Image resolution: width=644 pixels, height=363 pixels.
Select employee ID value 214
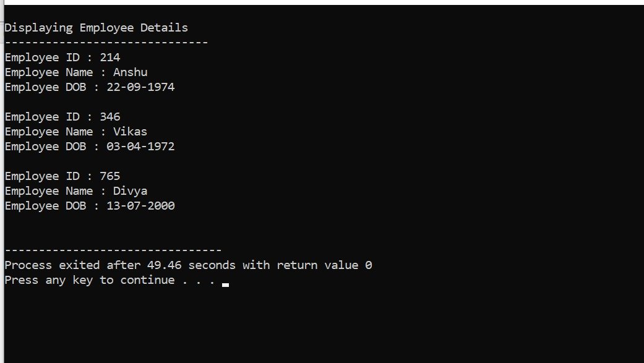pyautogui.click(x=109, y=58)
